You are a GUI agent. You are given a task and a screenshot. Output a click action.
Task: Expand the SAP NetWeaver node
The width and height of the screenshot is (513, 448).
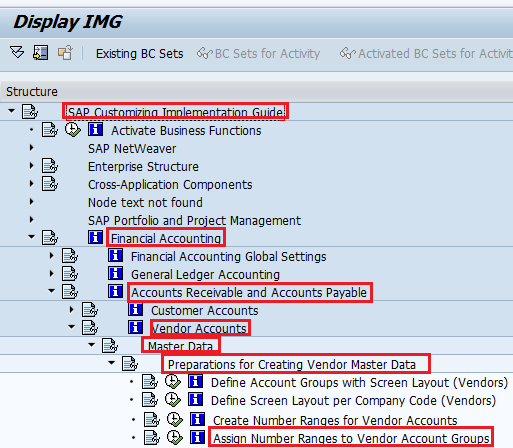pos(31,148)
